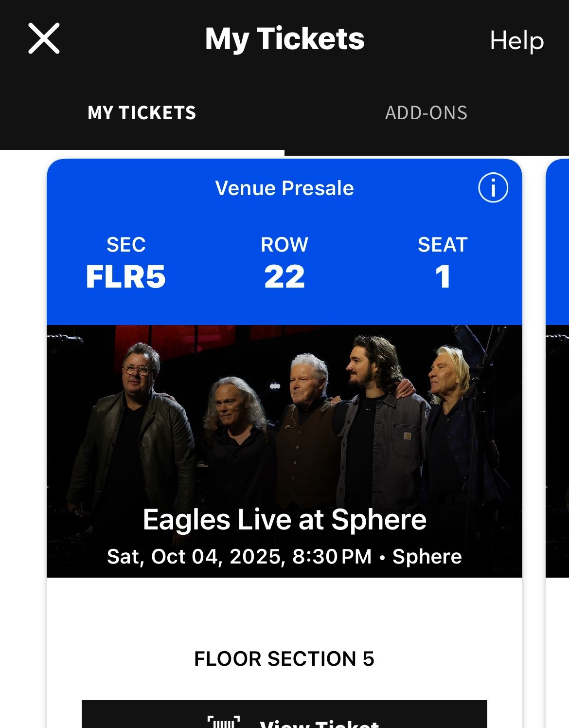Click the barcode icon on View Ticket
569x728 pixels.
(224, 722)
